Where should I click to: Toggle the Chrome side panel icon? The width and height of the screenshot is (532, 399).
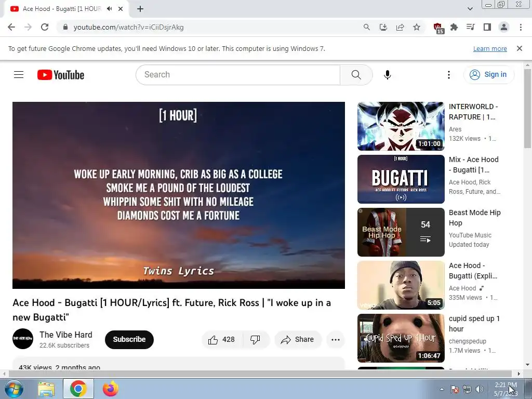tap(487, 27)
